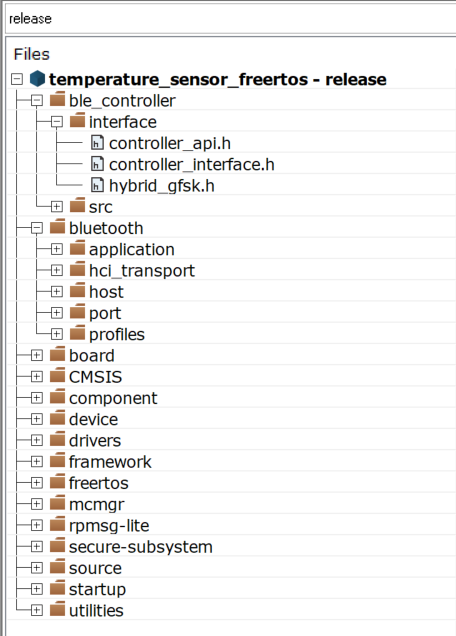This screenshot has height=636, width=456.
Task: Expand the src folder under ble_controller
Action: 57,206
